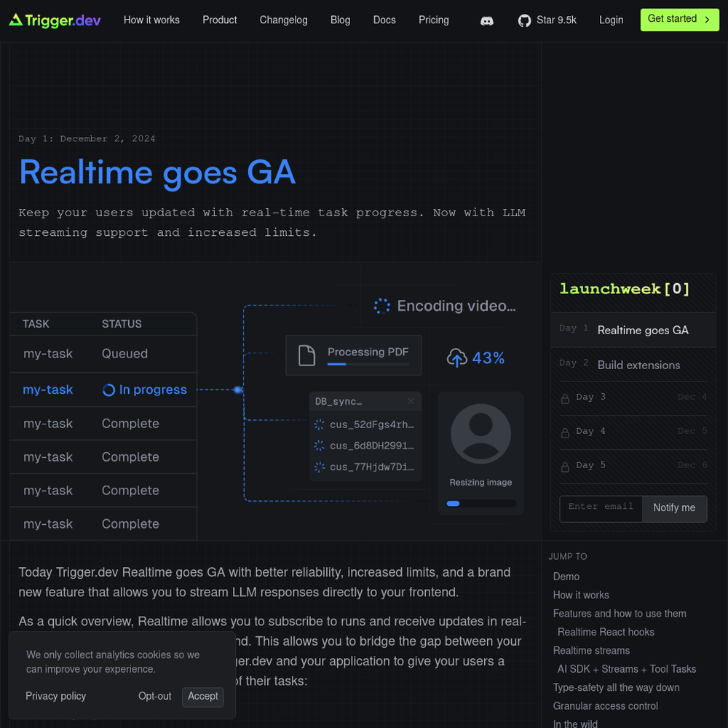Select Day 2 Build extensions
This screenshot has height=728, width=728.
(633, 365)
